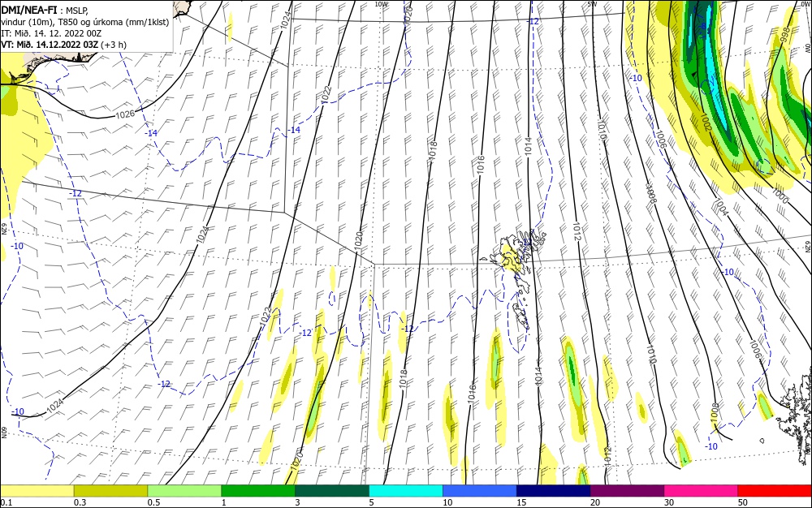Click the '0.5' legend value

tap(153, 502)
